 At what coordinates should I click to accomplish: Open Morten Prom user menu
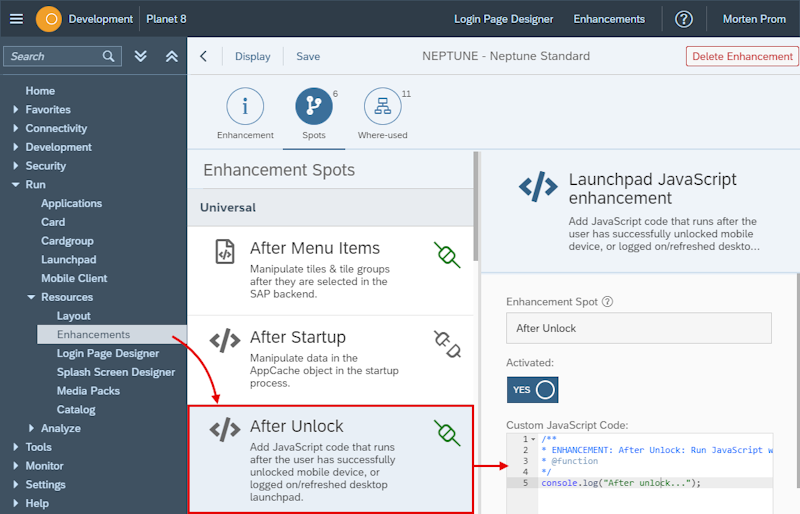click(754, 19)
